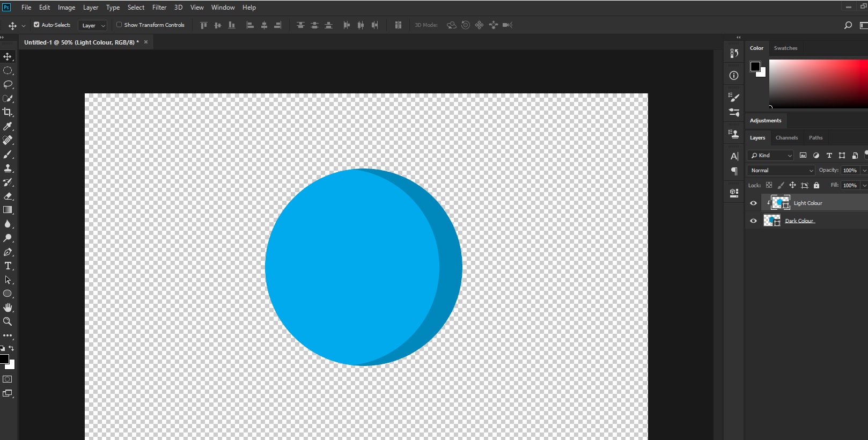868x440 pixels.
Task: Hide the Light Colour layer
Action: click(753, 203)
